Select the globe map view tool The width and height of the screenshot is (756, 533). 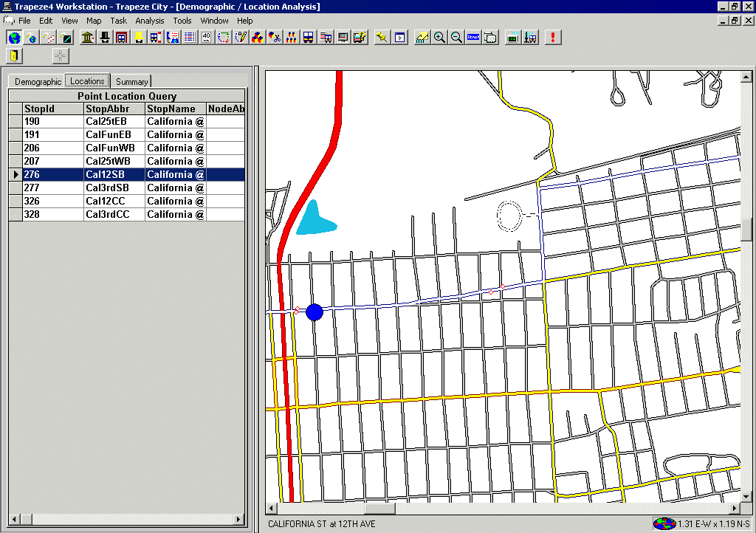13,36
